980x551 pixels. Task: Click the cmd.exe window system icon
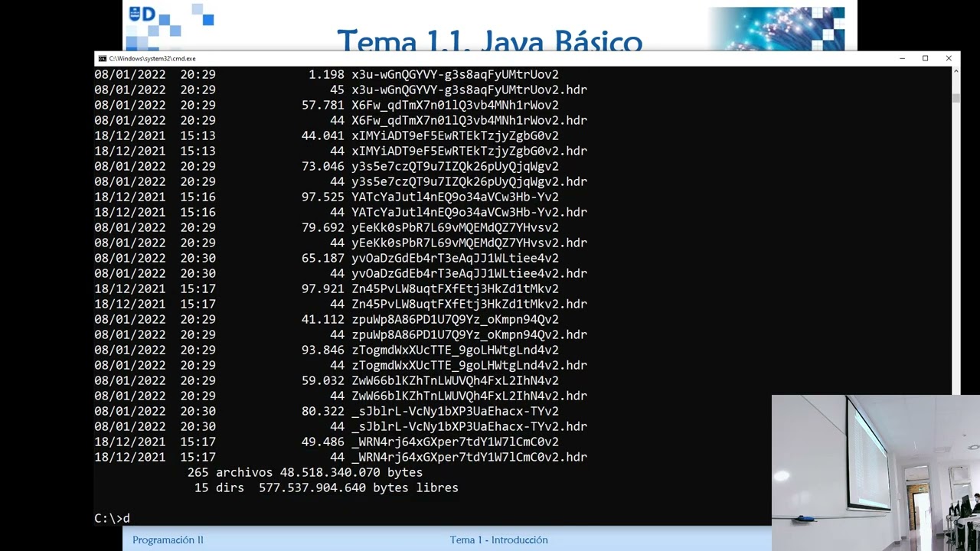coord(102,59)
